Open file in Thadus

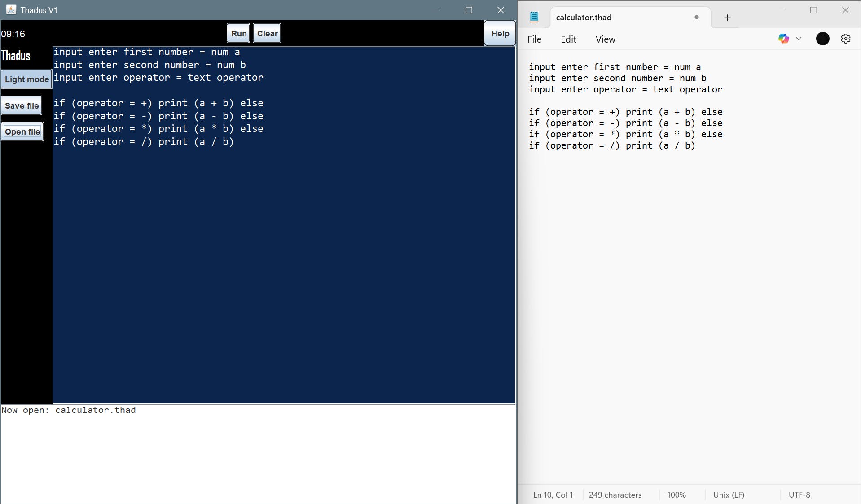coord(22,131)
